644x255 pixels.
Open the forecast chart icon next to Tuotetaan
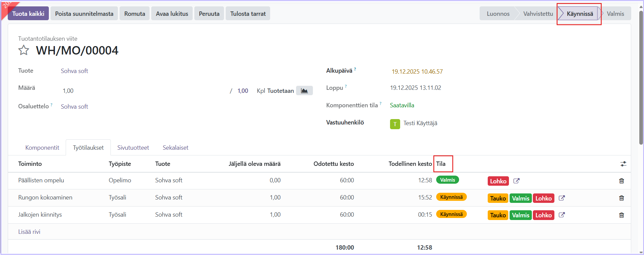304,91
